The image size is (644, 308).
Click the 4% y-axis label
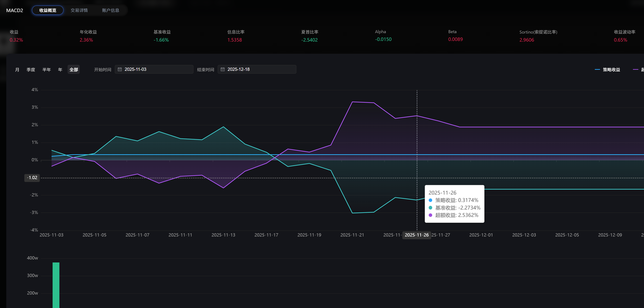[x=35, y=90]
